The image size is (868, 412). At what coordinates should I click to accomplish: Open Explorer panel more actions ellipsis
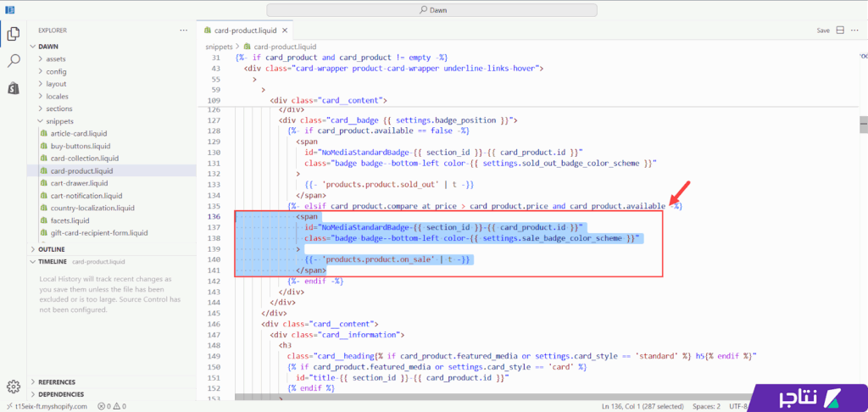click(x=183, y=30)
